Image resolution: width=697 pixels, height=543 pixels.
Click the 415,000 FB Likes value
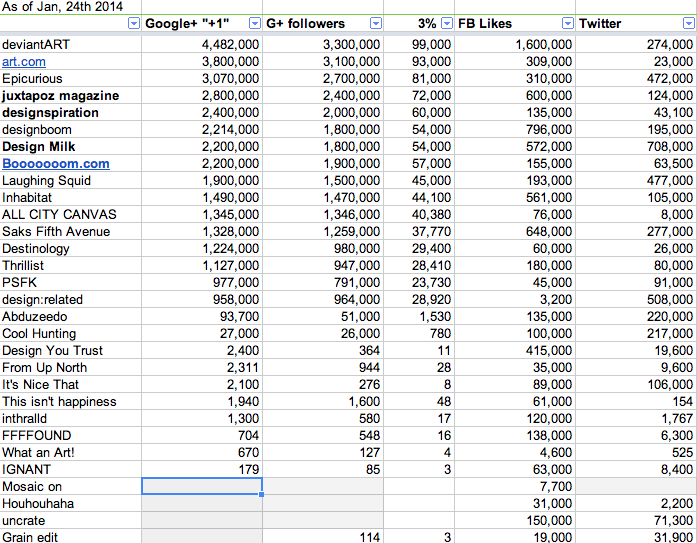click(x=549, y=351)
